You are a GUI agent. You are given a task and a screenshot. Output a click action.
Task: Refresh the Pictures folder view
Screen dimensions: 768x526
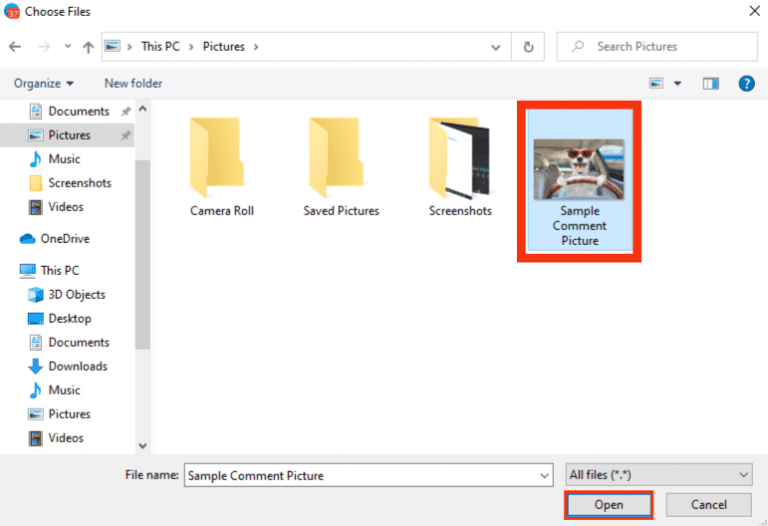point(528,47)
